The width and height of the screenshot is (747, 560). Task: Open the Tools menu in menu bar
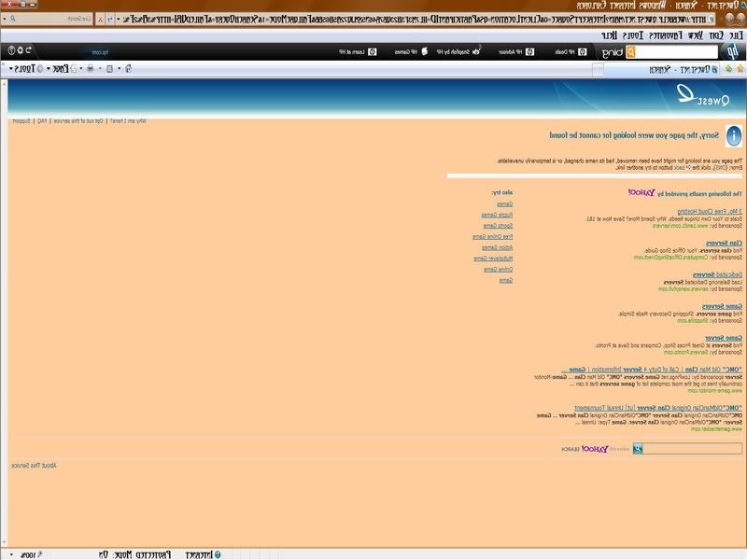(x=633, y=35)
